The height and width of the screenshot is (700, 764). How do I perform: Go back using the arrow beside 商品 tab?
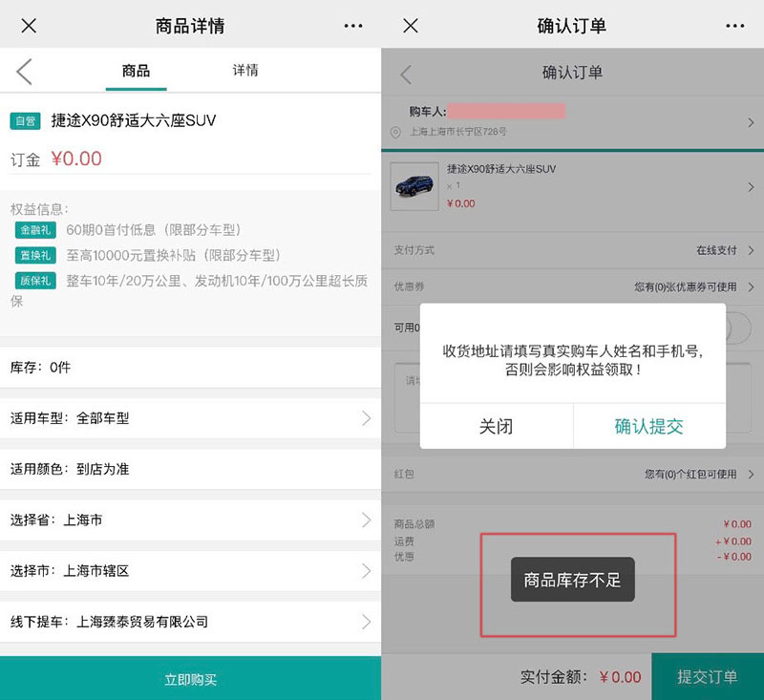25,72
